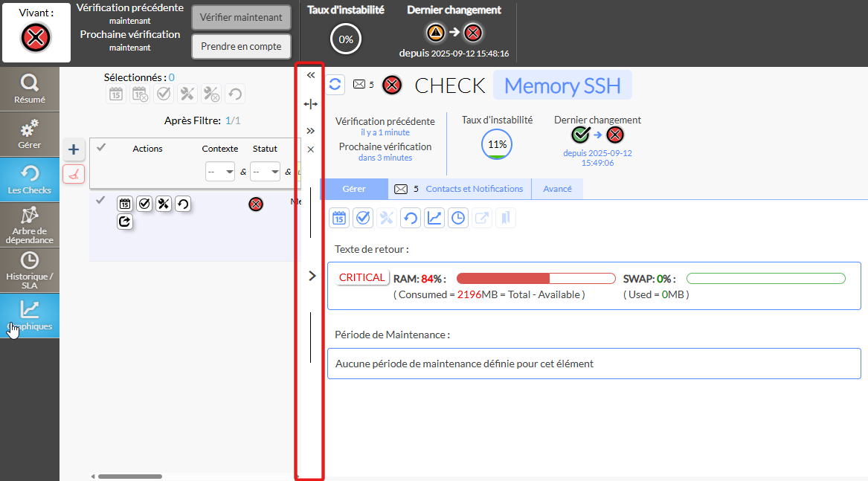Click the calendar icon in the check row
Image resolution: width=868 pixels, height=481 pixels.
coord(125,204)
